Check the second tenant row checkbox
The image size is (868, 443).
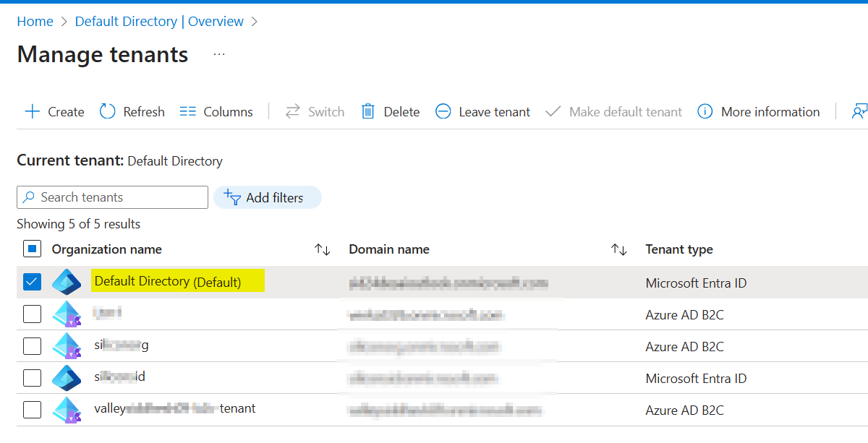[x=32, y=314]
